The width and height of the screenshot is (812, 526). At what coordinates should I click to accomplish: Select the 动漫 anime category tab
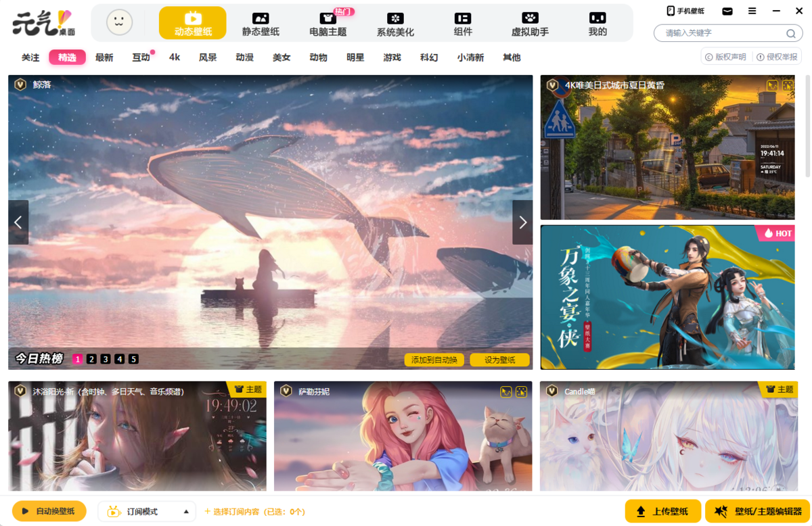[245, 57]
